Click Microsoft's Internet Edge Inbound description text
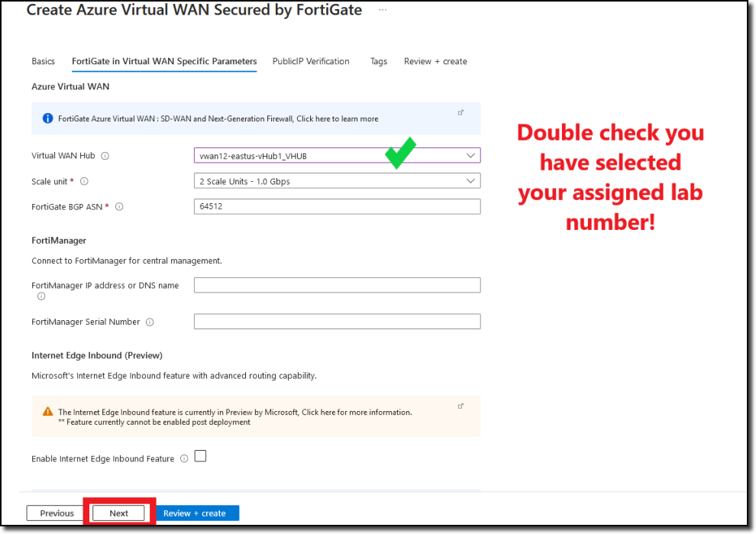Screen dimensions: 756x534 pos(174,375)
